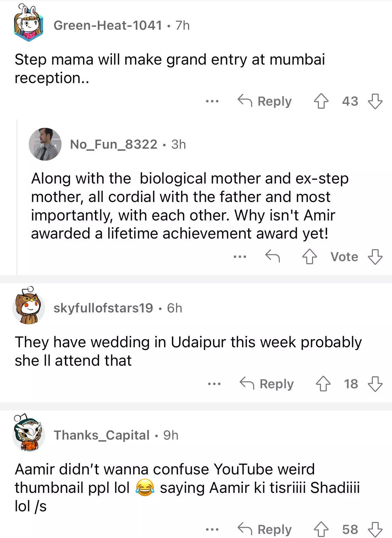Downvote Thanks_Capital's comment
This screenshot has height=538, width=392.
coord(375,529)
